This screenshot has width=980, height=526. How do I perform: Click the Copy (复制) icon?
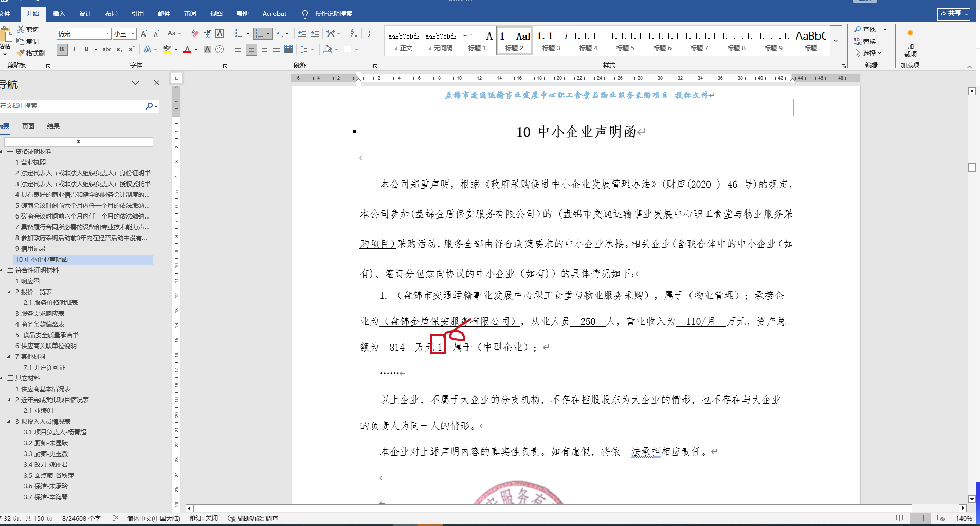(x=21, y=41)
